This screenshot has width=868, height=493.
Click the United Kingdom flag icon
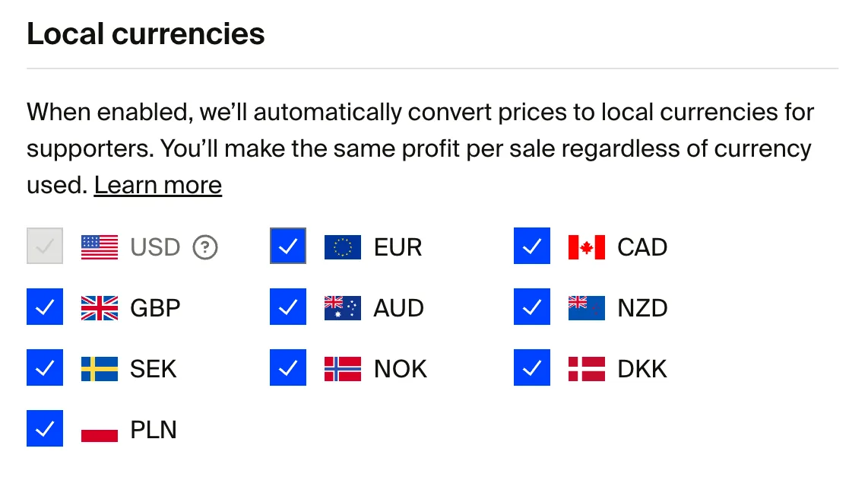pos(100,308)
